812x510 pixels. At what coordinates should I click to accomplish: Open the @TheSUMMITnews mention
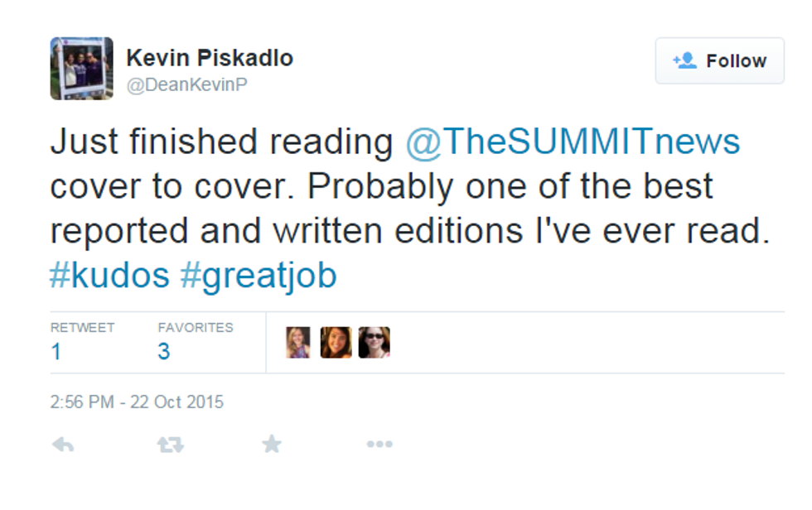pos(573,142)
